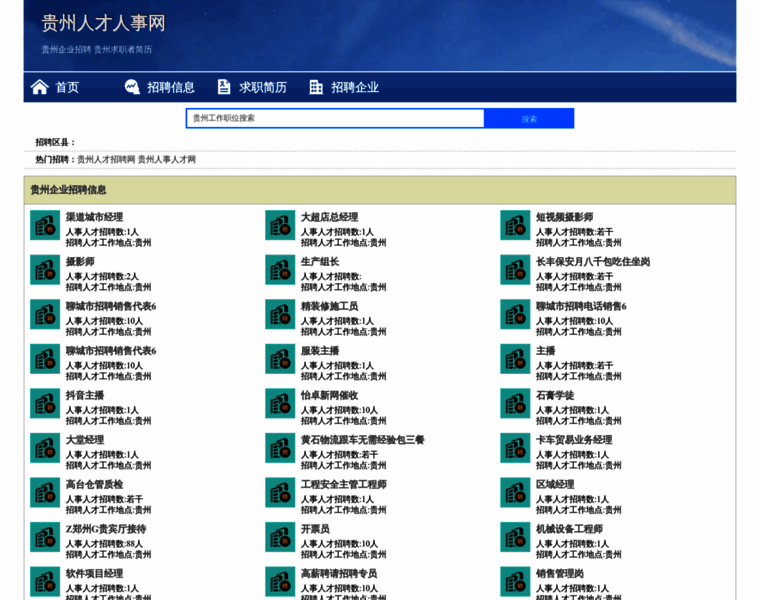760x600 pixels.
Task: Click the 贵州人才人事网 site title
Action: [103, 23]
